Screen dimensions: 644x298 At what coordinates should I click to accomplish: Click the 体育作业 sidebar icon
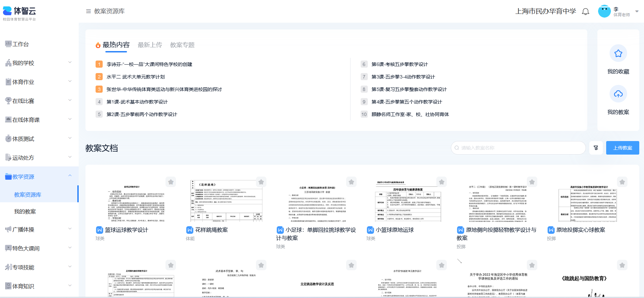tap(8, 82)
